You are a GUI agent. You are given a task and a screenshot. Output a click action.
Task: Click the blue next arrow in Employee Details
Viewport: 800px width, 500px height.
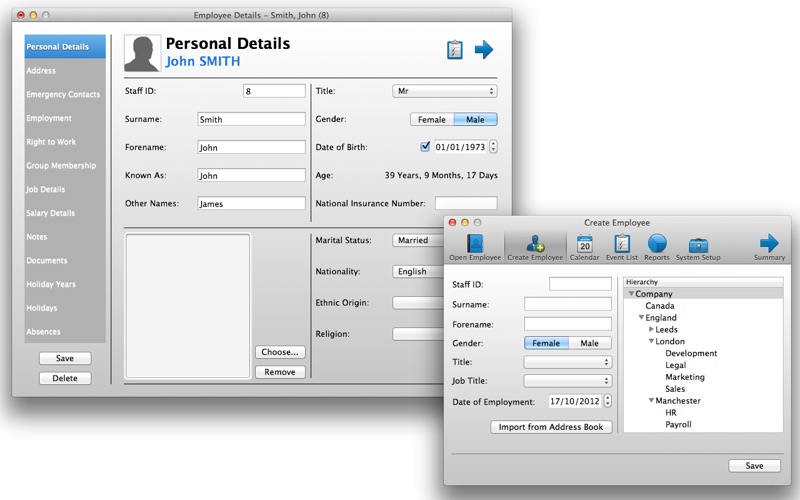pyautogui.click(x=484, y=49)
